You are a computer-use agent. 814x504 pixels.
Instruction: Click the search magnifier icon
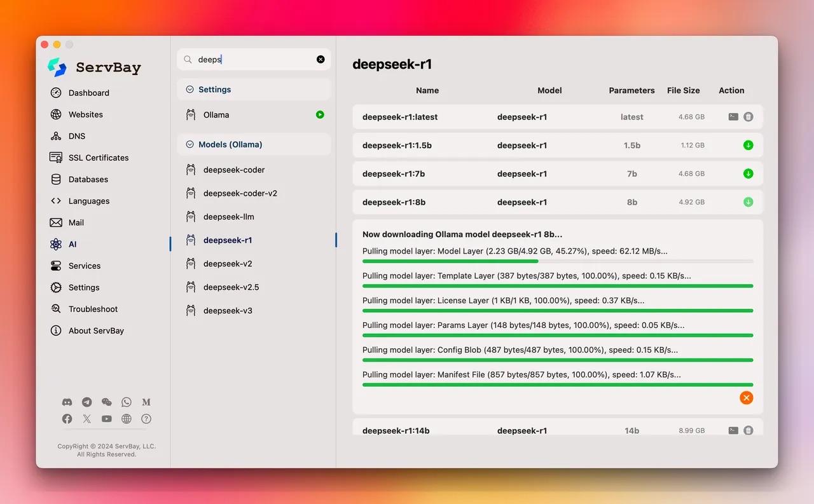[x=188, y=59]
